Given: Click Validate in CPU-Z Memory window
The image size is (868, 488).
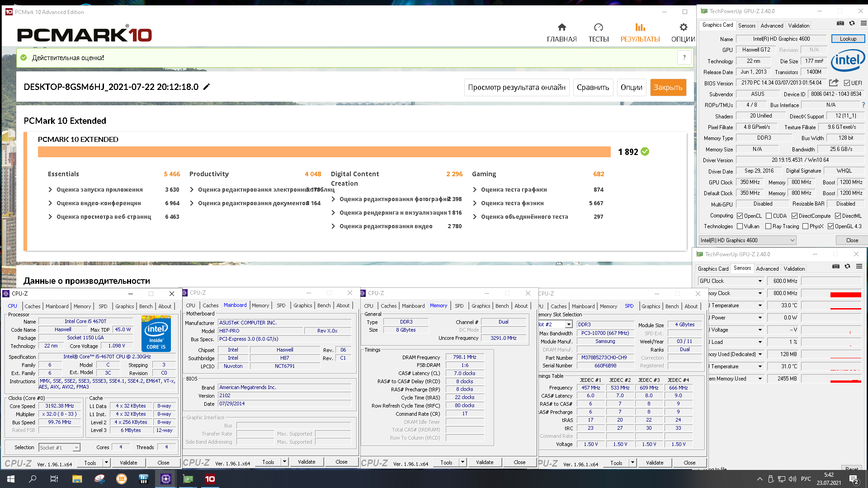Looking at the screenshot, I should (x=485, y=462).
